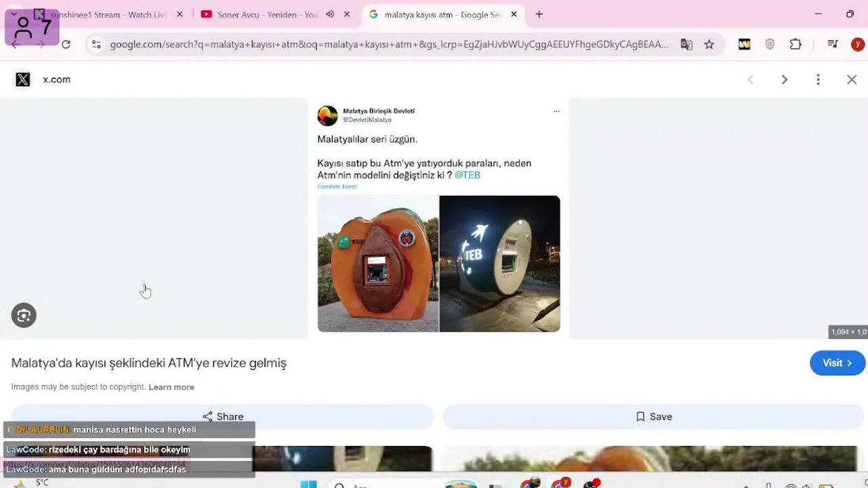Switch to sunshinee1 Stream tab
This screenshot has width=868, height=488.
coord(108,14)
